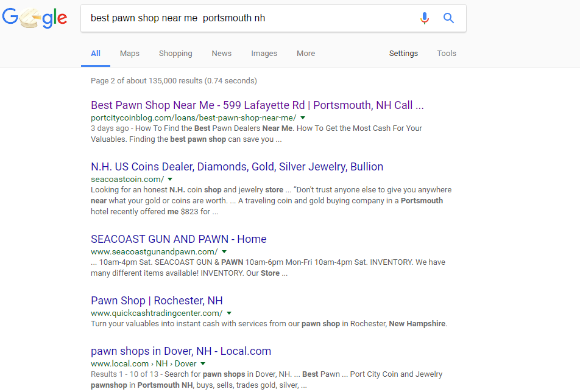Expand the arrow beside seacoastgunandpawn.com URL
Image resolution: width=580 pixels, height=392 pixels.
(x=224, y=251)
